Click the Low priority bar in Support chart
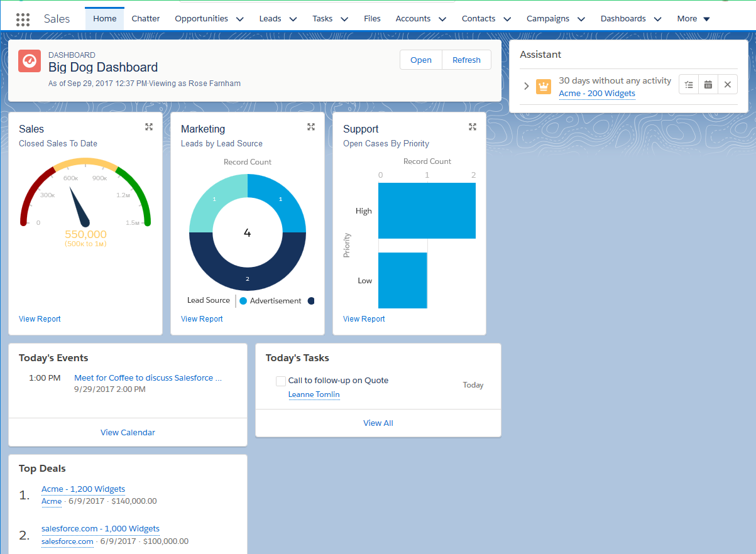 coord(403,280)
